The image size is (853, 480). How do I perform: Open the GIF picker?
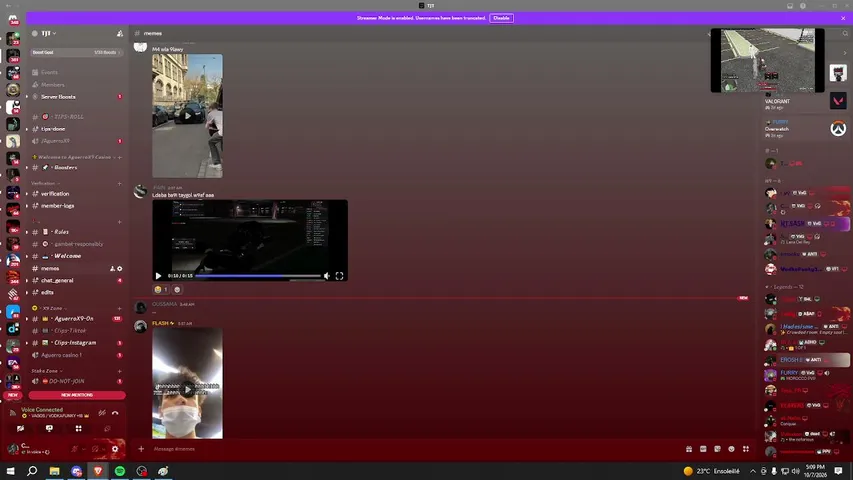703,449
